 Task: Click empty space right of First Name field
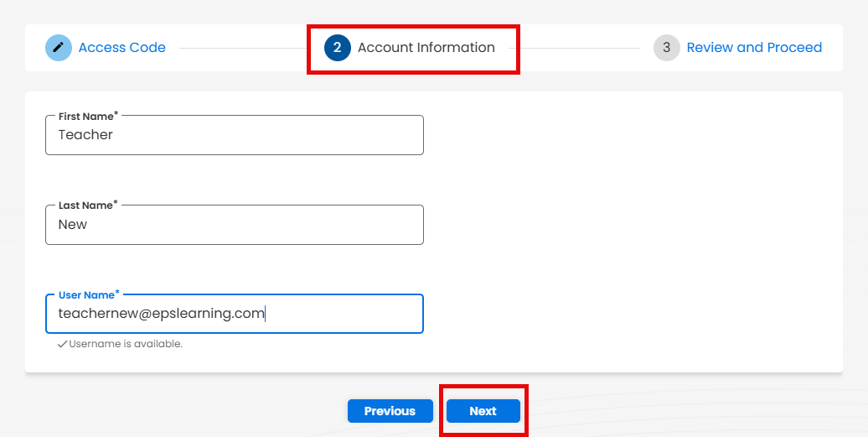point(628,135)
